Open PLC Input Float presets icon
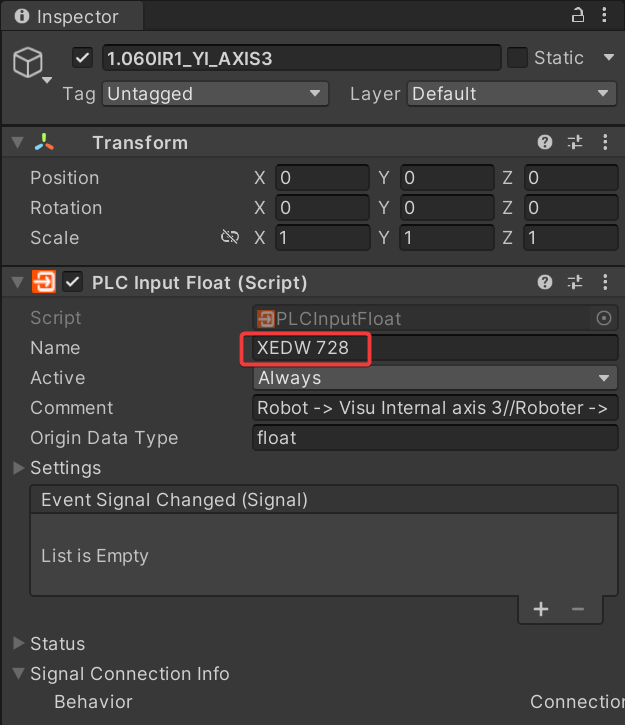This screenshot has height=725, width=625. (x=575, y=283)
